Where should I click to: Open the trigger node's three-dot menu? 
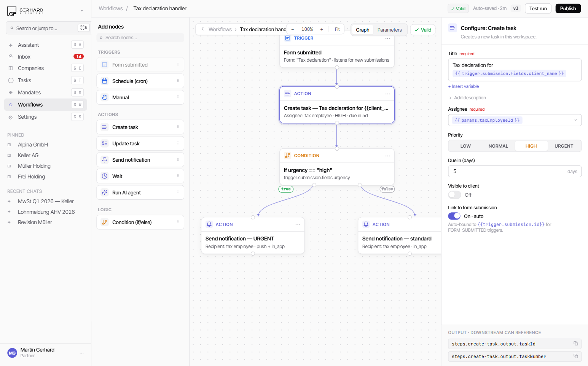coord(387,38)
